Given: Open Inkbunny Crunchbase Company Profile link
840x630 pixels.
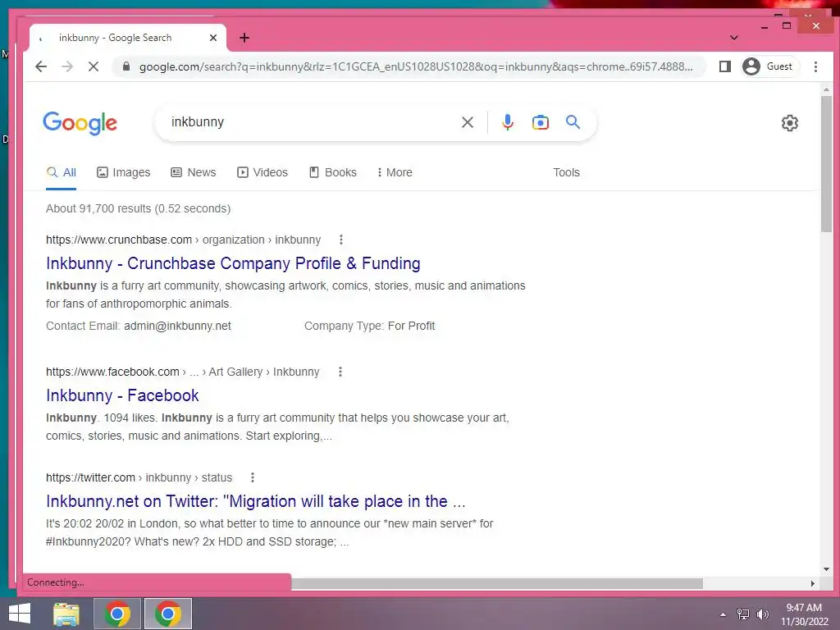Looking at the screenshot, I should pyautogui.click(x=233, y=263).
